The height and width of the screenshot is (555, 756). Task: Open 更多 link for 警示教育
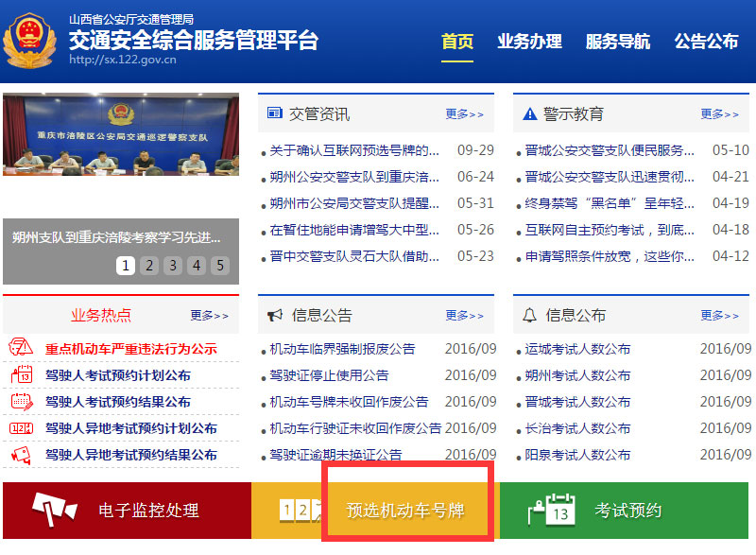coord(719,112)
